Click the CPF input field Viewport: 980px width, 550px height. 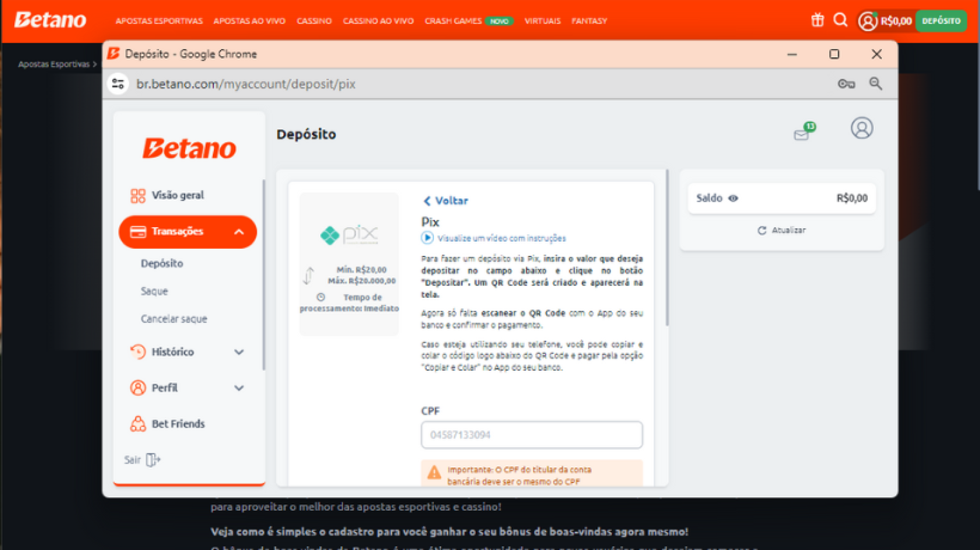tap(531, 435)
